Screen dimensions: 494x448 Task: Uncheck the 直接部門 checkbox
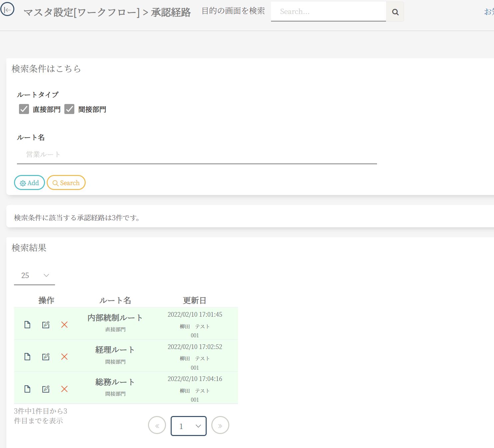click(24, 109)
